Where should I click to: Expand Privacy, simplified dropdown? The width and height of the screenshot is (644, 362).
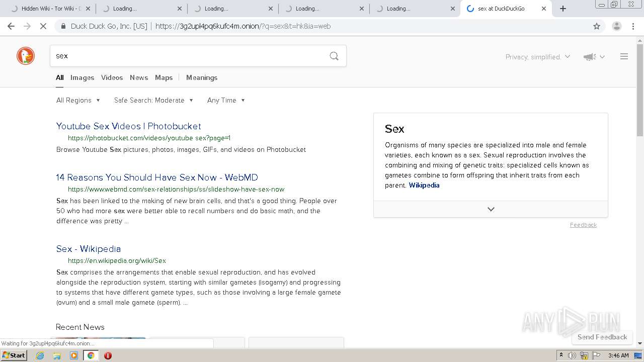537,57
